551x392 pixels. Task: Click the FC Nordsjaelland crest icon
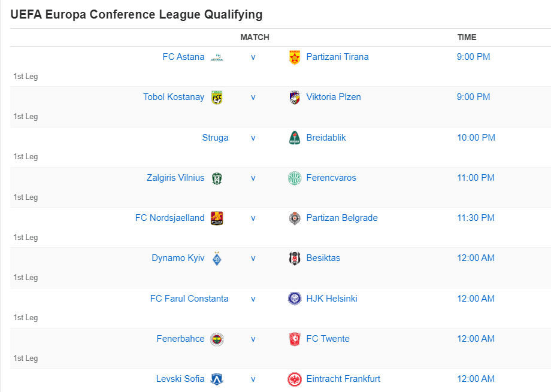click(x=217, y=218)
